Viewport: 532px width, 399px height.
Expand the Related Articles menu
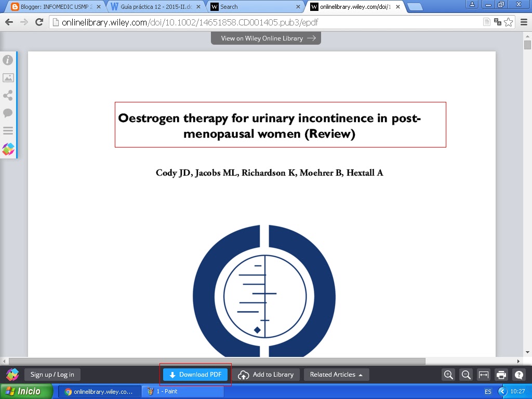coord(336,375)
